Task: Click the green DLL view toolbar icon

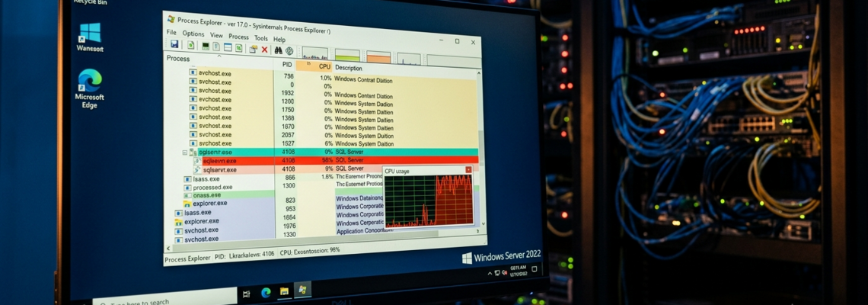Action: [239, 48]
